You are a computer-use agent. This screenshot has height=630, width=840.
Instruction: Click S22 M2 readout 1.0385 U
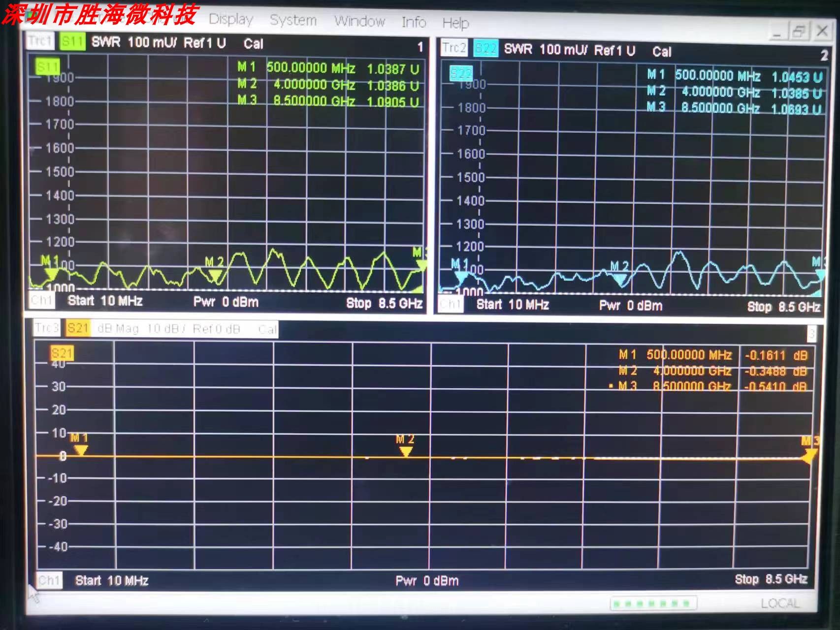point(797,93)
